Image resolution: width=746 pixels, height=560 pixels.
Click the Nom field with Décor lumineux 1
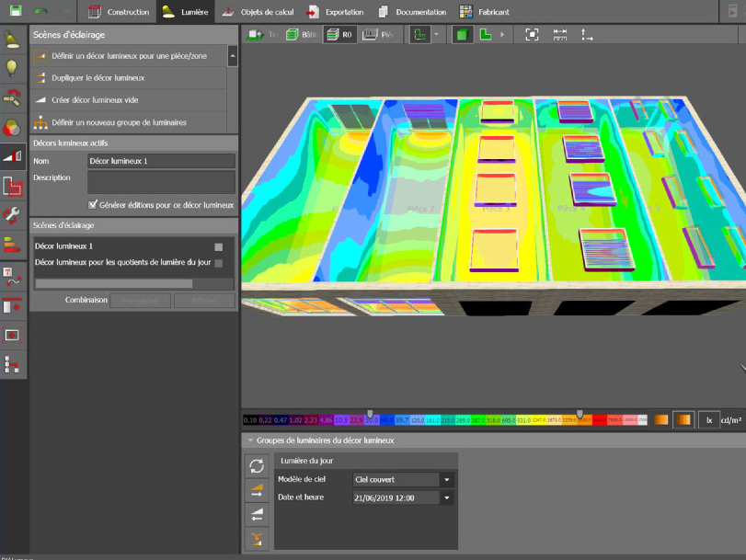[x=161, y=161]
